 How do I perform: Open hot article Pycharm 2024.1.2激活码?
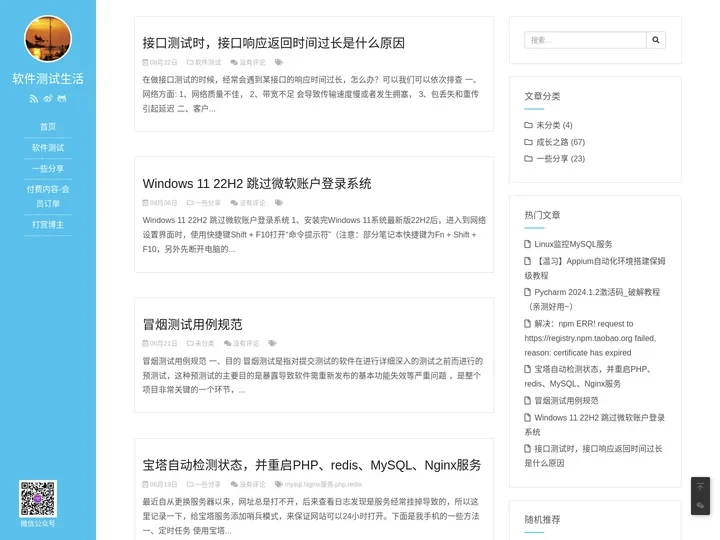[592, 299]
